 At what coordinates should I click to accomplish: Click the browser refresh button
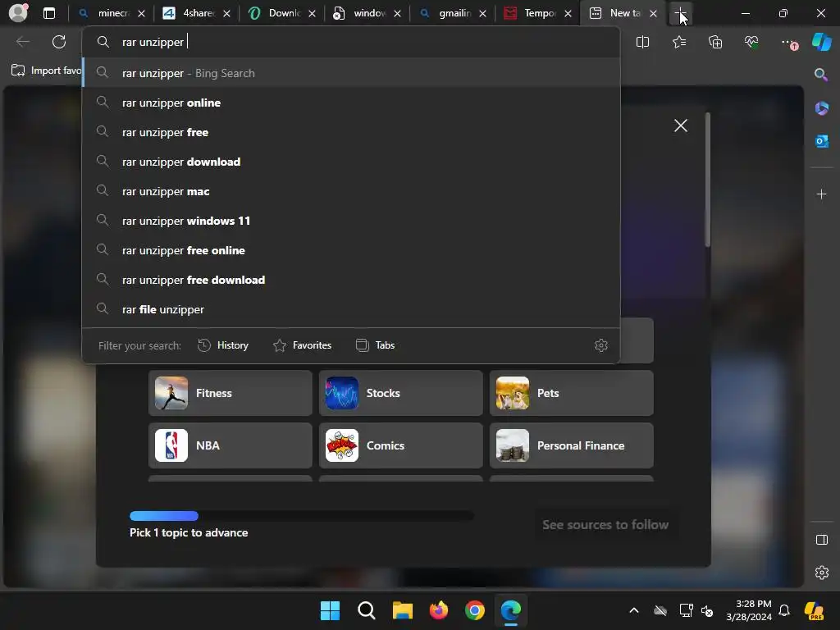click(59, 42)
